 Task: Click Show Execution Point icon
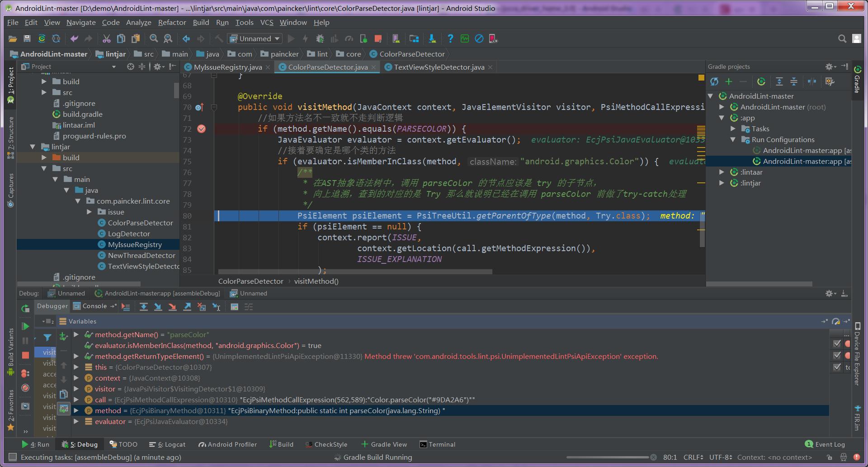(x=126, y=307)
